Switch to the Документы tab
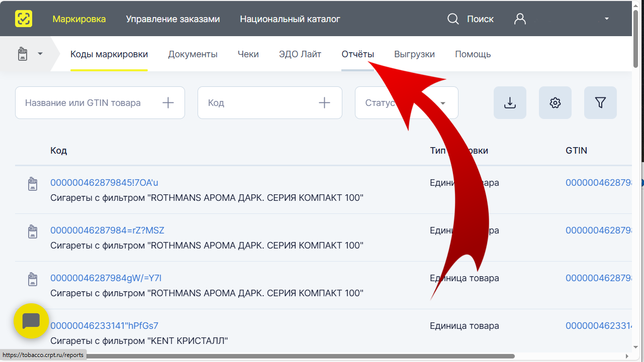644x362 pixels. 193,54
